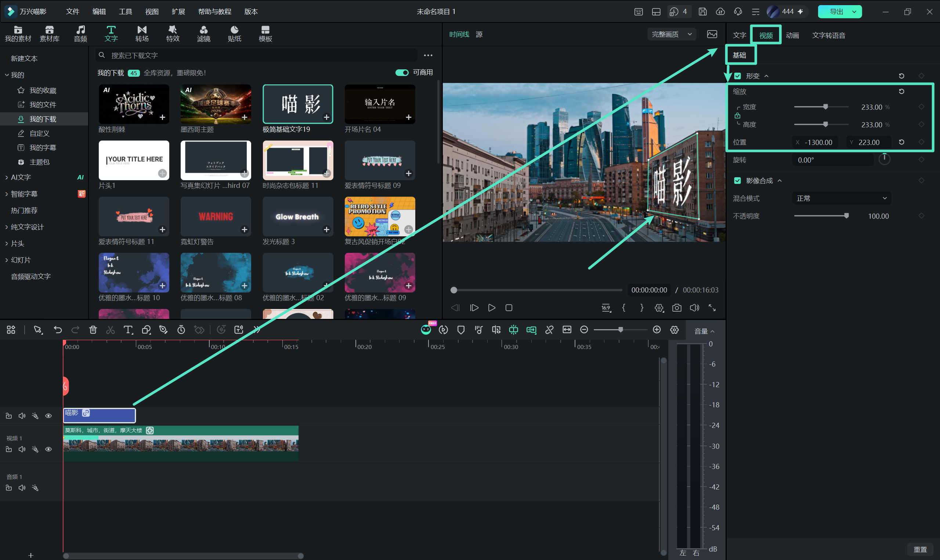Open the 完整画质 quality dropdown
This screenshot has height=560, width=940.
672,34
